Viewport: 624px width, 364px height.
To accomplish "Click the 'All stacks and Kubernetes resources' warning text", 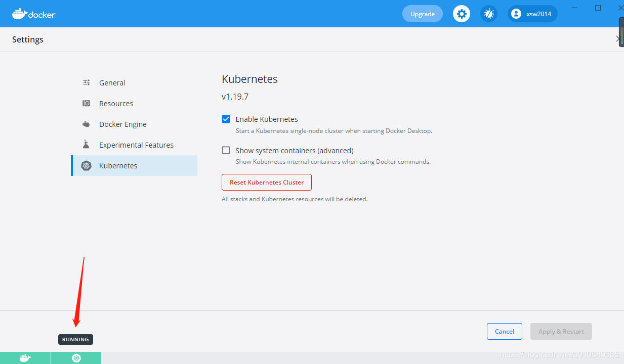I will (x=295, y=199).
